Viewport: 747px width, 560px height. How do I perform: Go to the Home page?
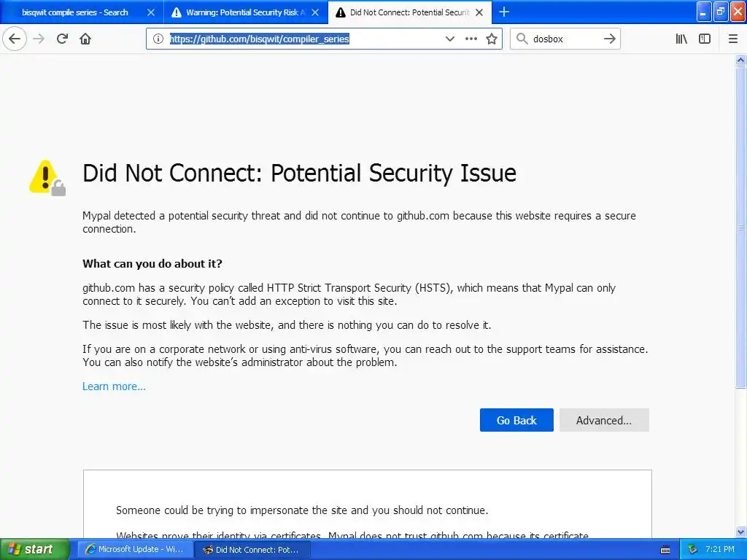[85, 39]
